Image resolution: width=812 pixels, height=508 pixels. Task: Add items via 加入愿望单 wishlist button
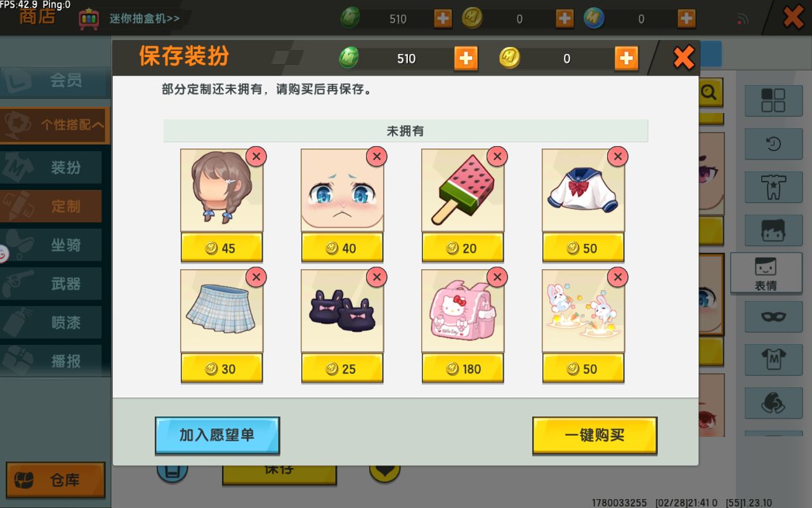coord(217,435)
